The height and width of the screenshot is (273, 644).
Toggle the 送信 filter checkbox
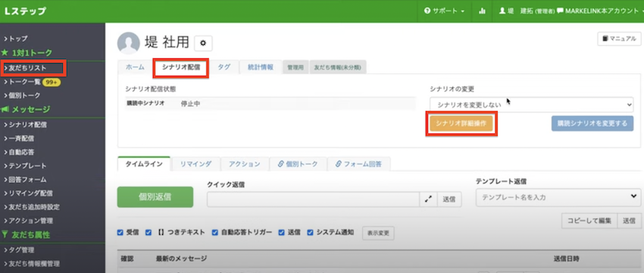281,232
